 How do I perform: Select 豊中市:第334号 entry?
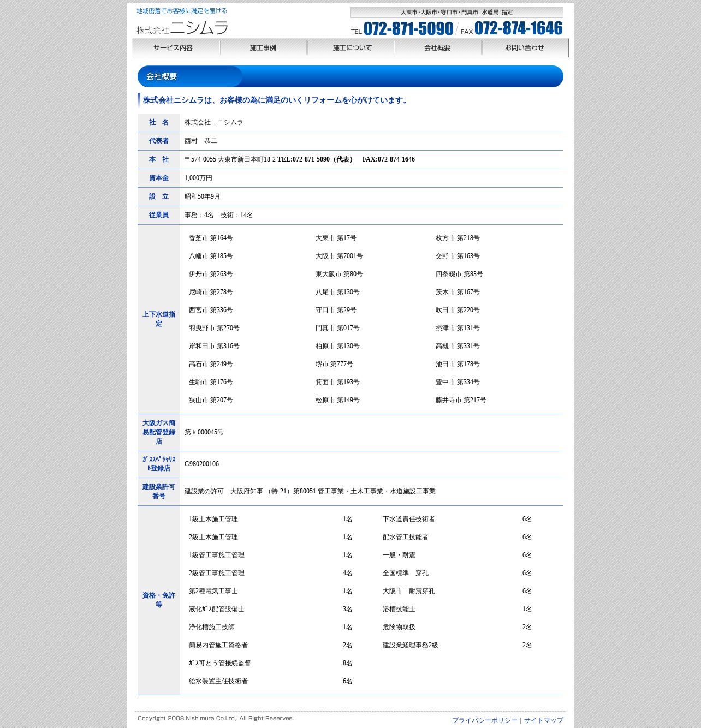458,382
